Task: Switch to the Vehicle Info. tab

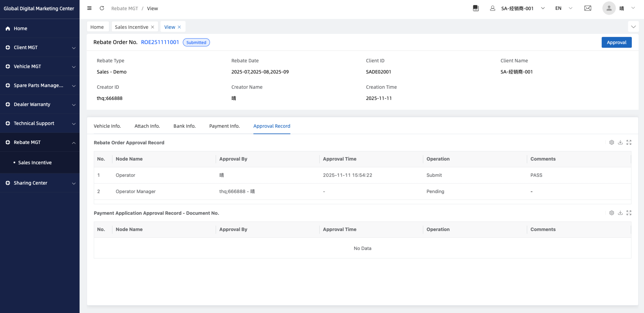Action: tap(107, 126)
